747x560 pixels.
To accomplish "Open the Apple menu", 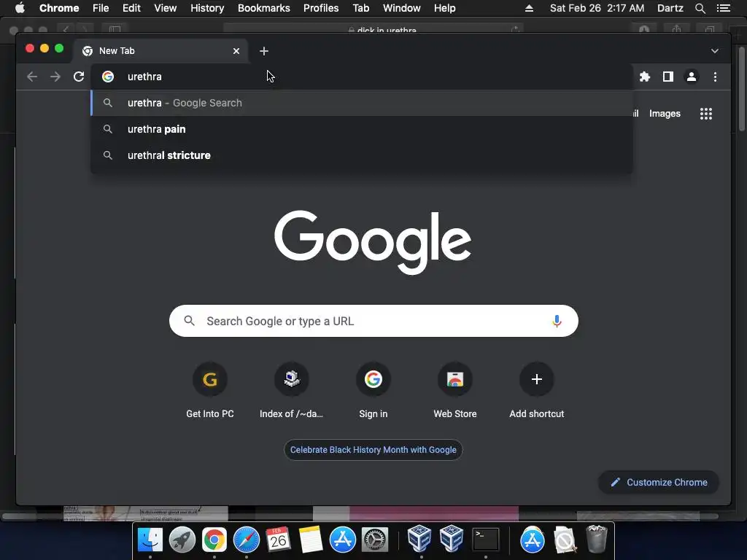I will [20, 8].
